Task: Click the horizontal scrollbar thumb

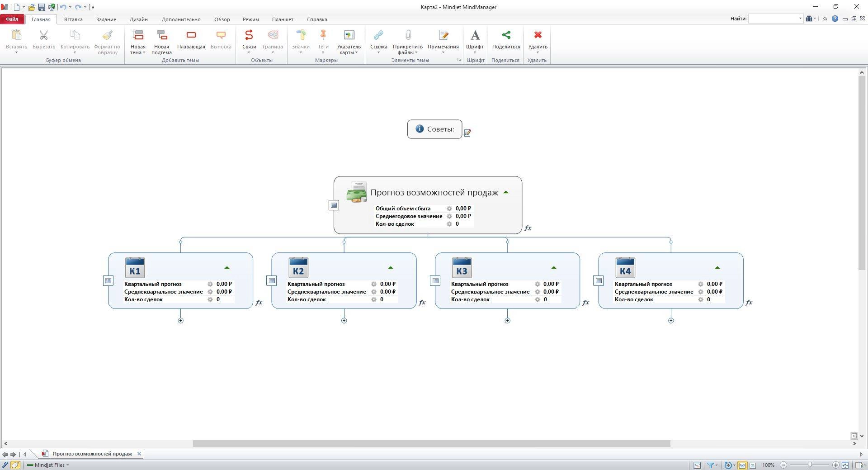Action: coord(431,444)
